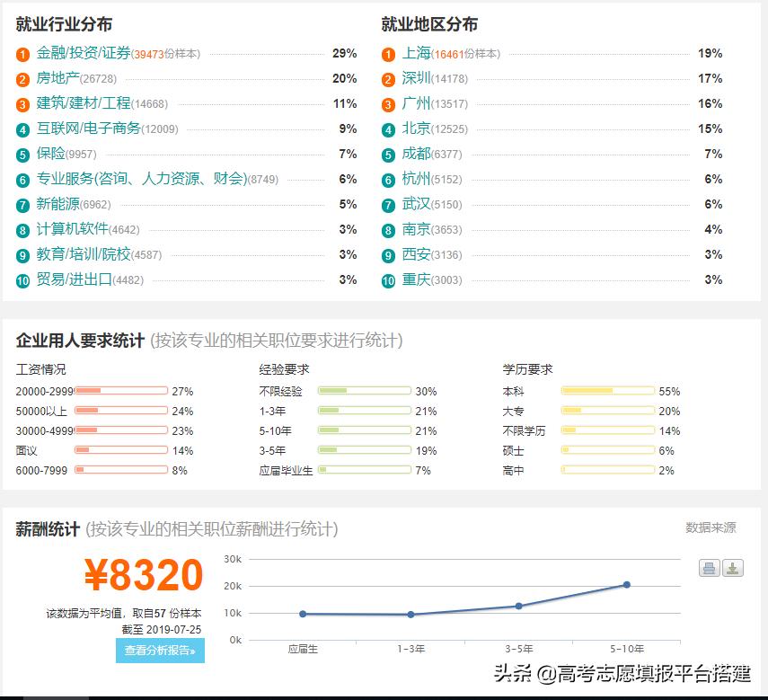Click the print icon beside the salary chart
Screen dimensions: 768x700
710,570
